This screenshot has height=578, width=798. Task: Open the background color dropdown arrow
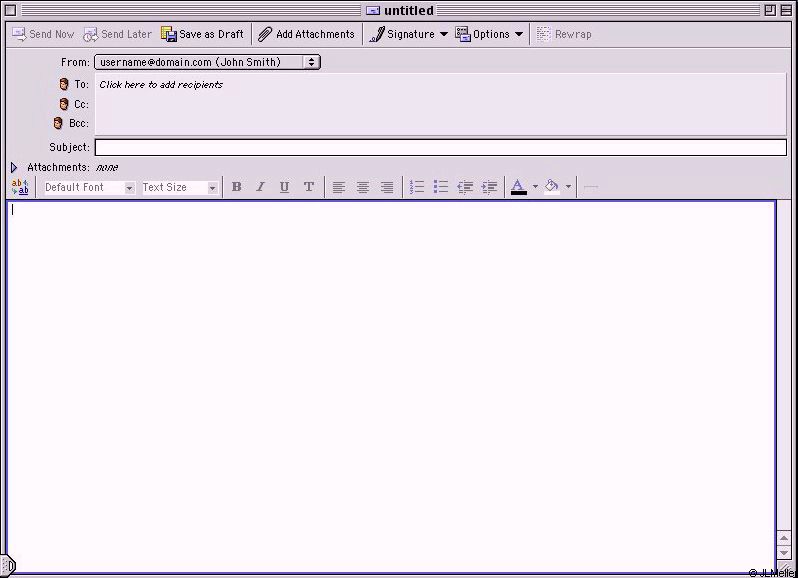click(568, 187)
